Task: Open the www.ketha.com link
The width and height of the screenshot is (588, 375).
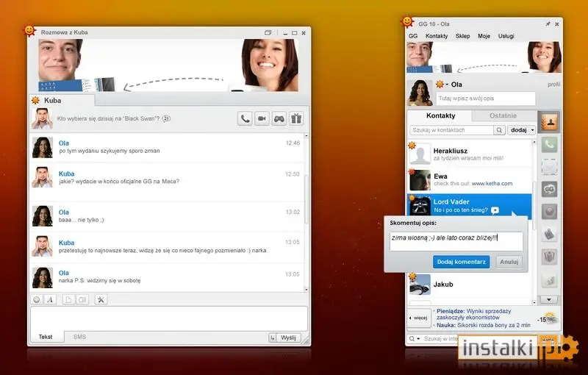Action: pos(492,184)
